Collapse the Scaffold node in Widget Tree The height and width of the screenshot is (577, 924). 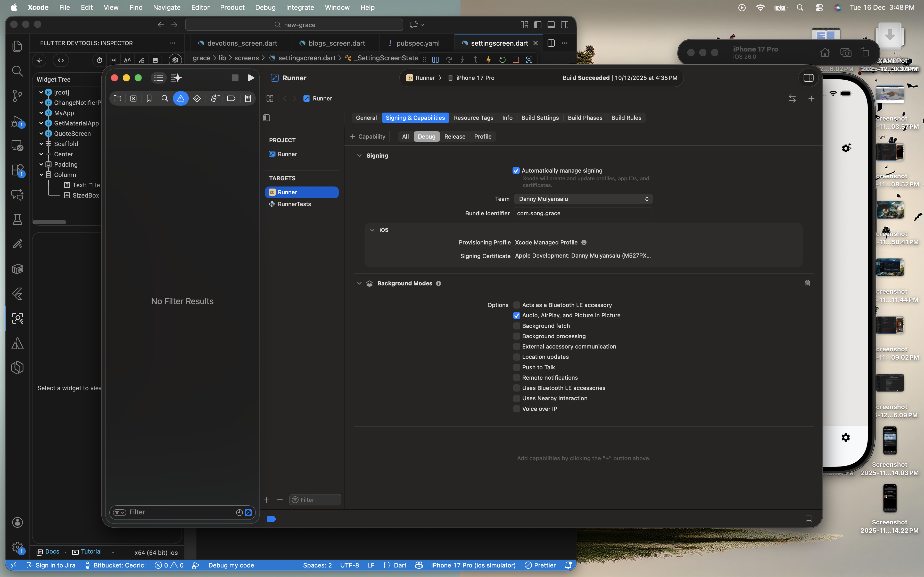[41, 144]
